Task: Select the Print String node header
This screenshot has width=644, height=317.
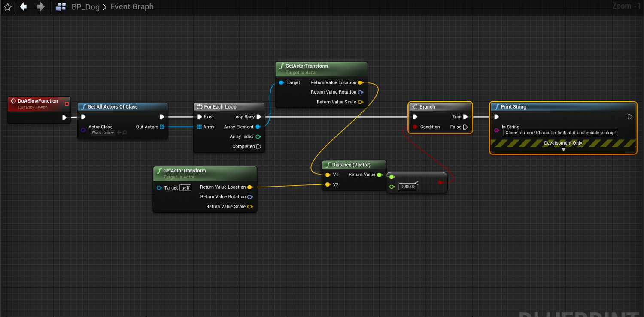Action: [563, 106]
